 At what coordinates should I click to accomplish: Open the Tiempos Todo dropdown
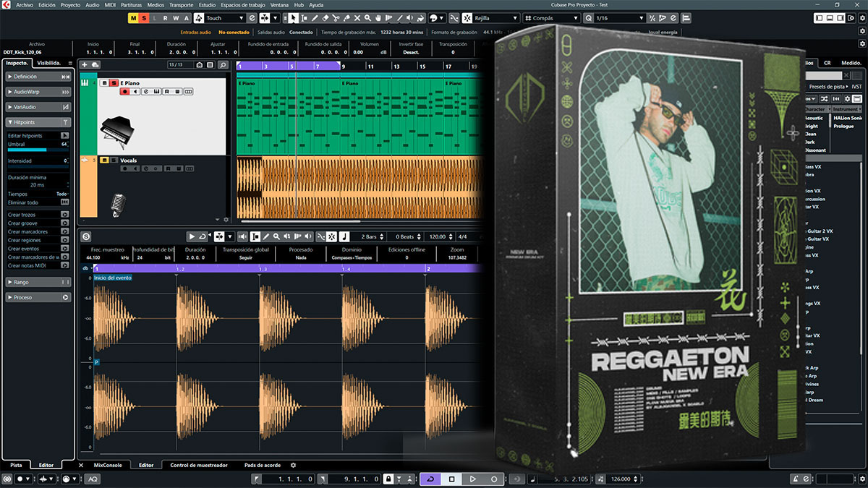pos(61,194)
